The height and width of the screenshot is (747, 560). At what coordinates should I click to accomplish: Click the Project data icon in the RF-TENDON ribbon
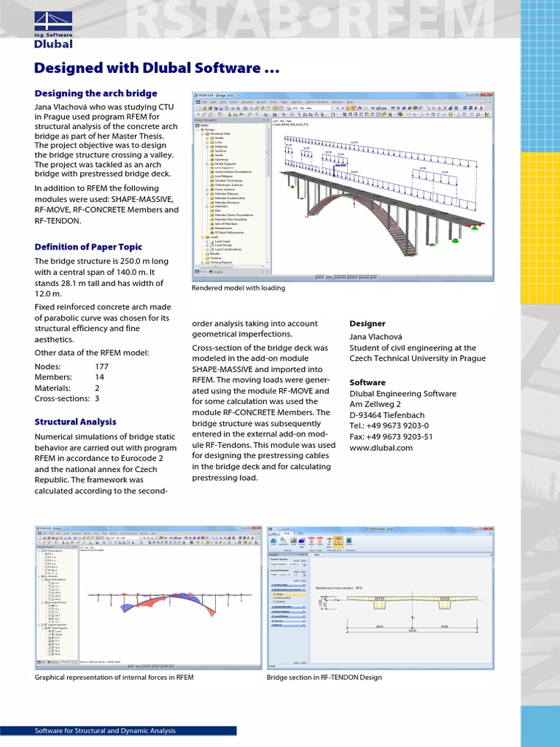302,543
